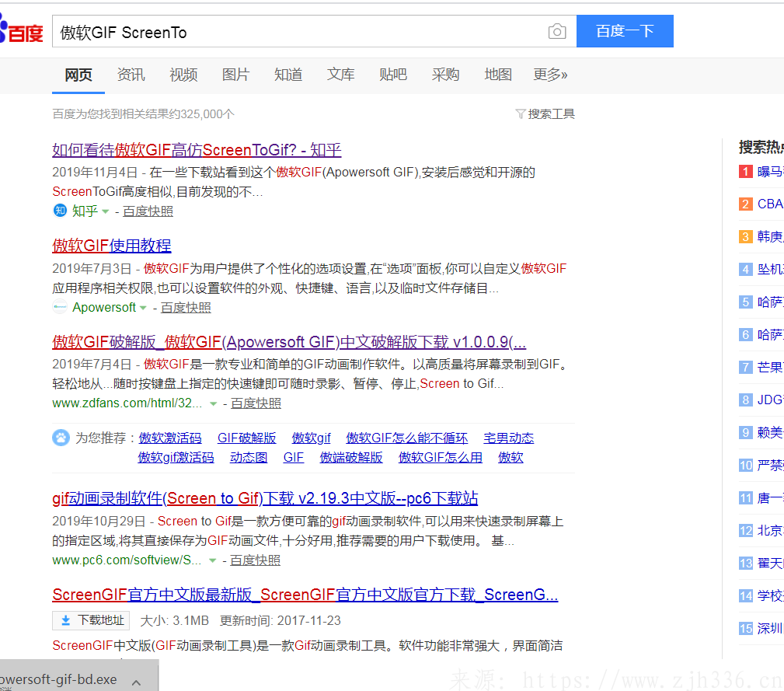Open result 如何看待傲软GIF高仿ScreenToGif? - 知乎
Screen dimensions: 784x691
click(x=197, y=150)
